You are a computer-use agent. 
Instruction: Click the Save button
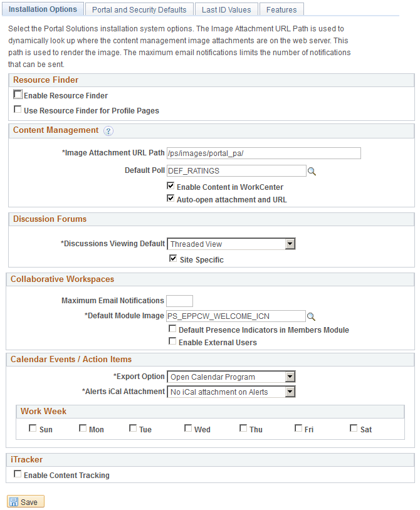click(25, 501)
